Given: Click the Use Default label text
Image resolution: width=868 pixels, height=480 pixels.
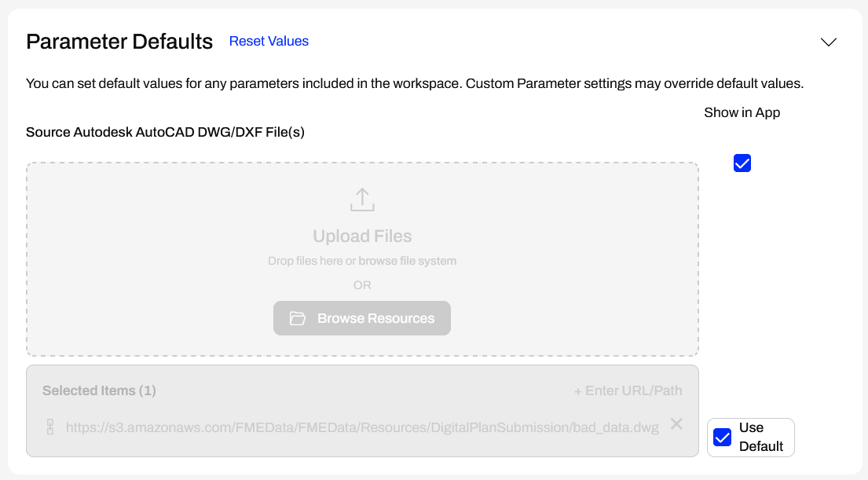Looking at the screenshot, I should pos(760,437).
